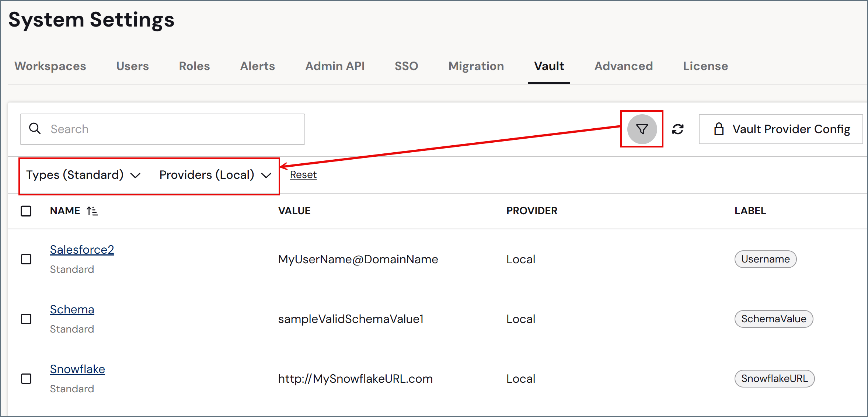
Task: Go to the Alerts tab
Action: pyautogui.click(x=258, y=66)
